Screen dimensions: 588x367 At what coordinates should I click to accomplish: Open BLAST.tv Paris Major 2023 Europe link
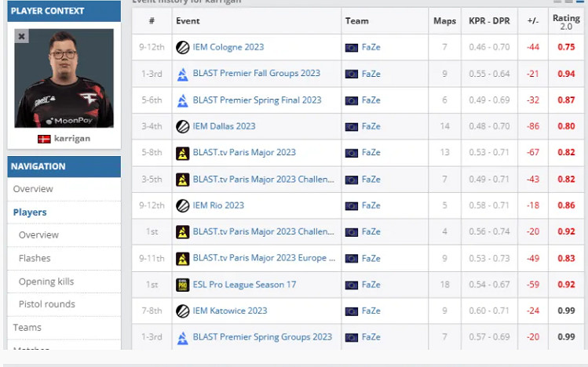tap(264, 258)
